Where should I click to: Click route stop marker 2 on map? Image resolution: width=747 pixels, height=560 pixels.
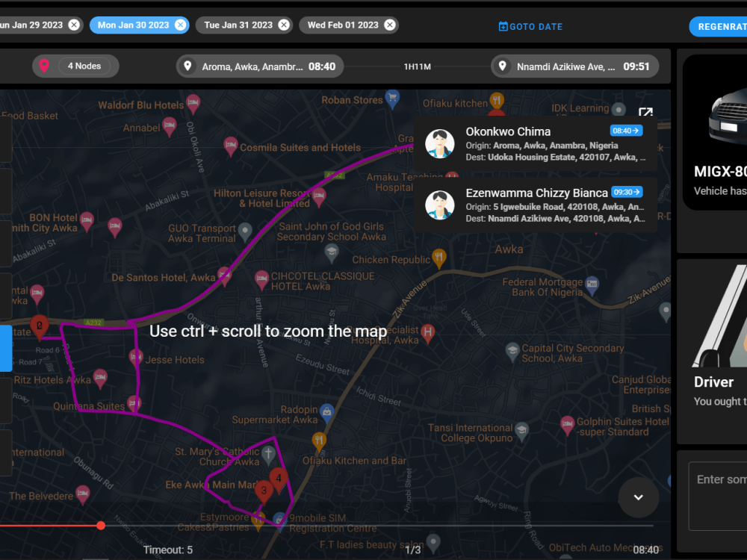(40, 326)
